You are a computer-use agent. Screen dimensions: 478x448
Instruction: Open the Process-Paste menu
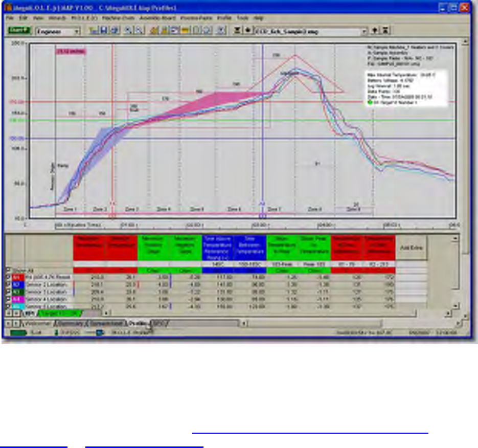point(196,18)
